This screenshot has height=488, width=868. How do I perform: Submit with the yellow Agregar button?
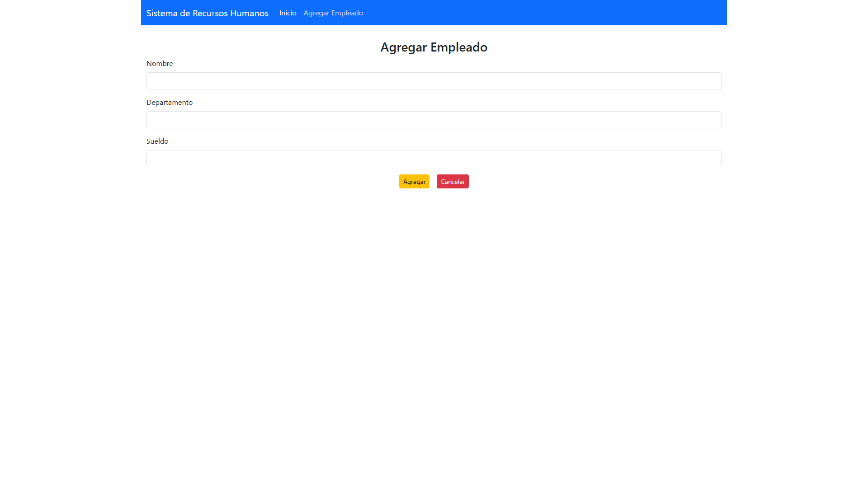[x=414, y=182]
